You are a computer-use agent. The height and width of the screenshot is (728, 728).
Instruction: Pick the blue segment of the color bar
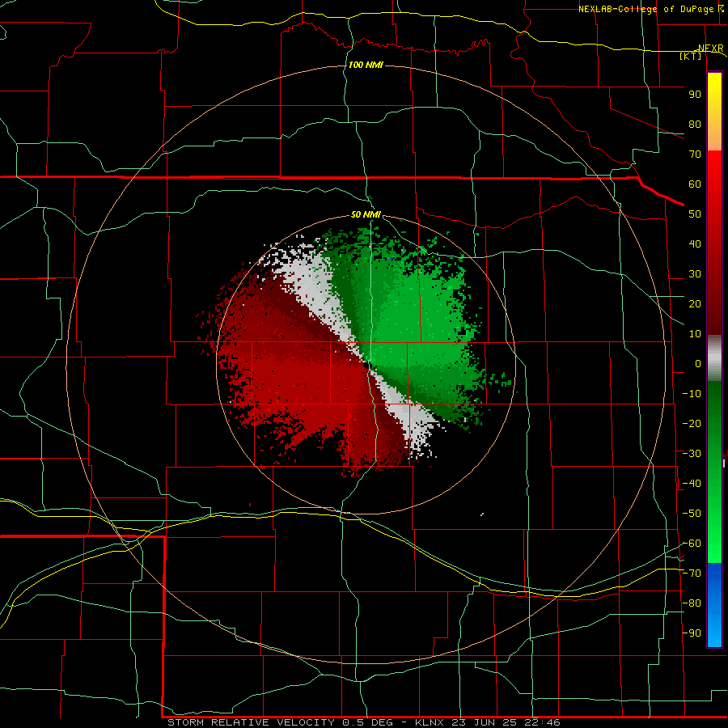click(x=714, y=605)
